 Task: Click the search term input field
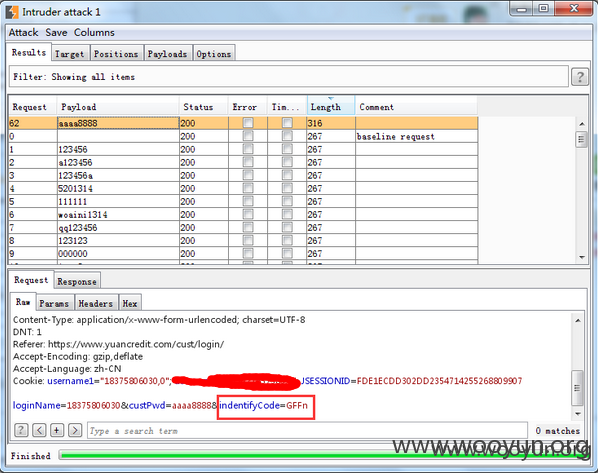[307, 431]
